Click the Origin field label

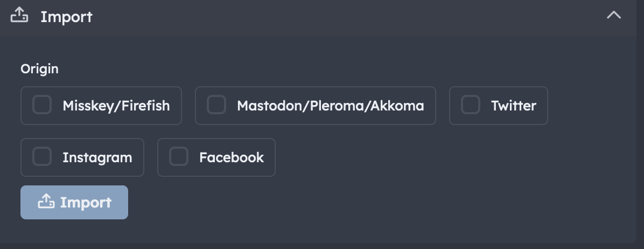(x=39, y=68)
